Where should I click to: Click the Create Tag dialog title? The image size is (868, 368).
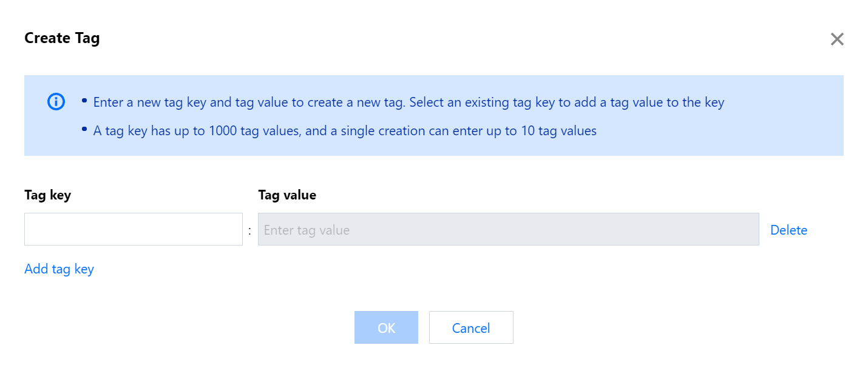(62, 38)
